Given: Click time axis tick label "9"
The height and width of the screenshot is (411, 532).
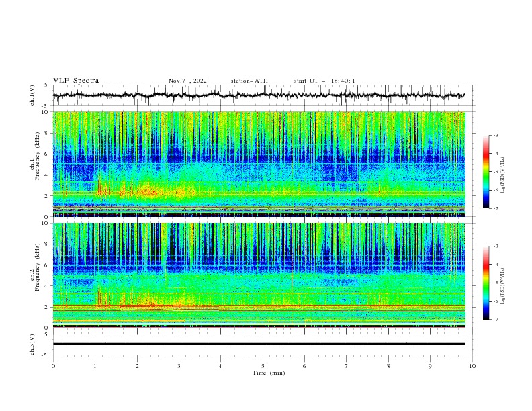Looking at the screenshot, I should click(x=430, y=366).
